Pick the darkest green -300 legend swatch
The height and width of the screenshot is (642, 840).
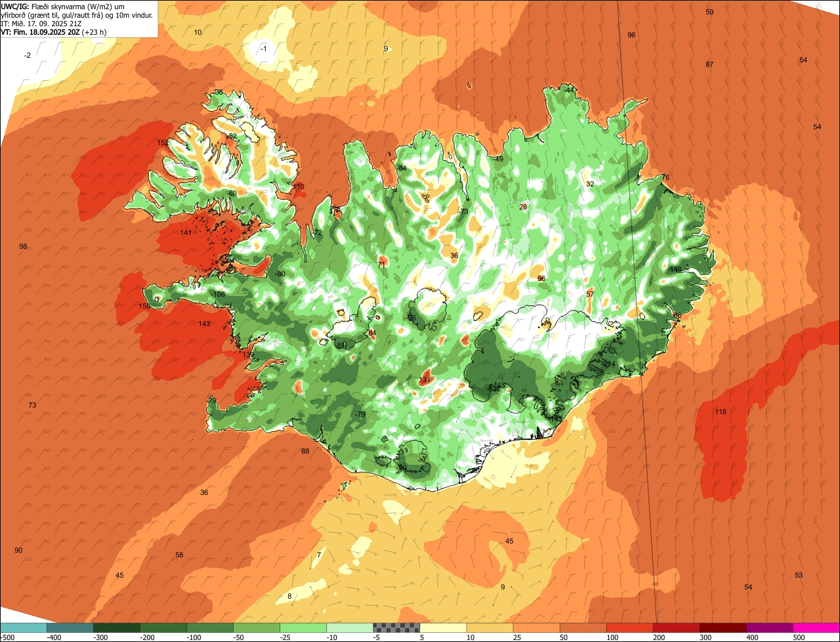point(117,628)
